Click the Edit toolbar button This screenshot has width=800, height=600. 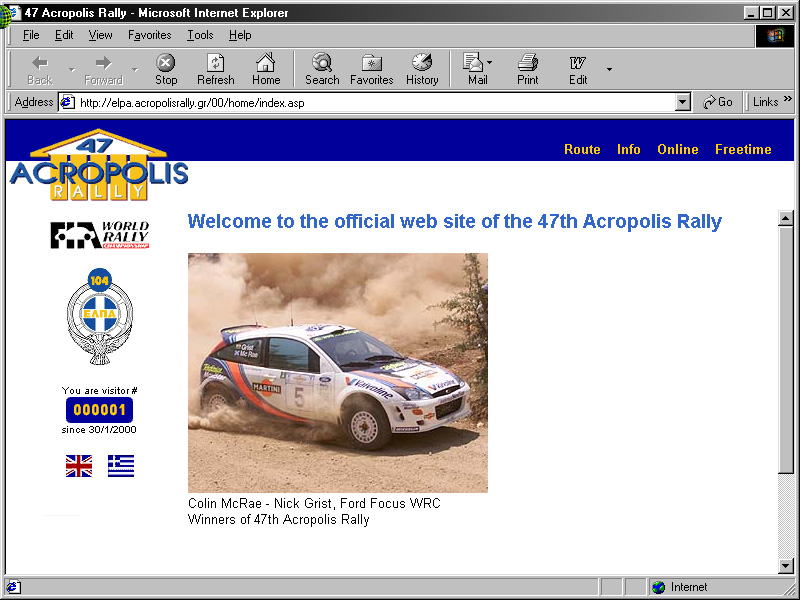[578, 69]
